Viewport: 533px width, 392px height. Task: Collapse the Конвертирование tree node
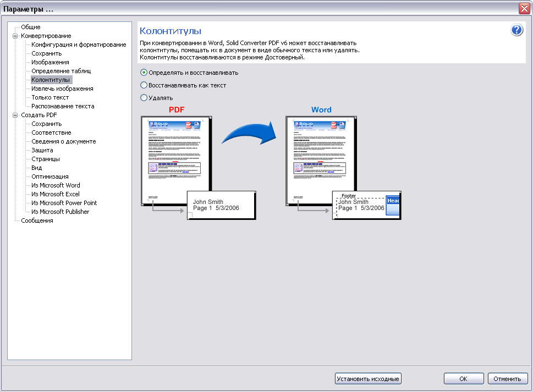click(15, 36)
